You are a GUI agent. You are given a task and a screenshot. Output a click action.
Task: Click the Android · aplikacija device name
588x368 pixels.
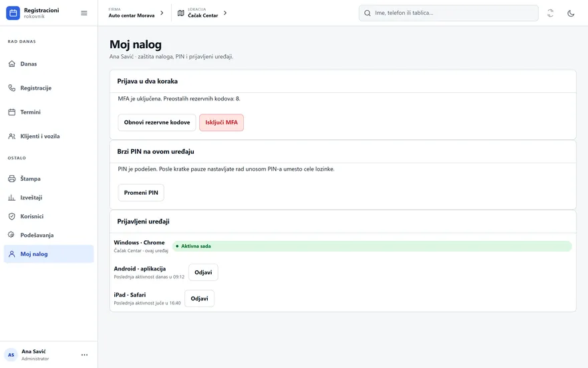tap(140, 269)
